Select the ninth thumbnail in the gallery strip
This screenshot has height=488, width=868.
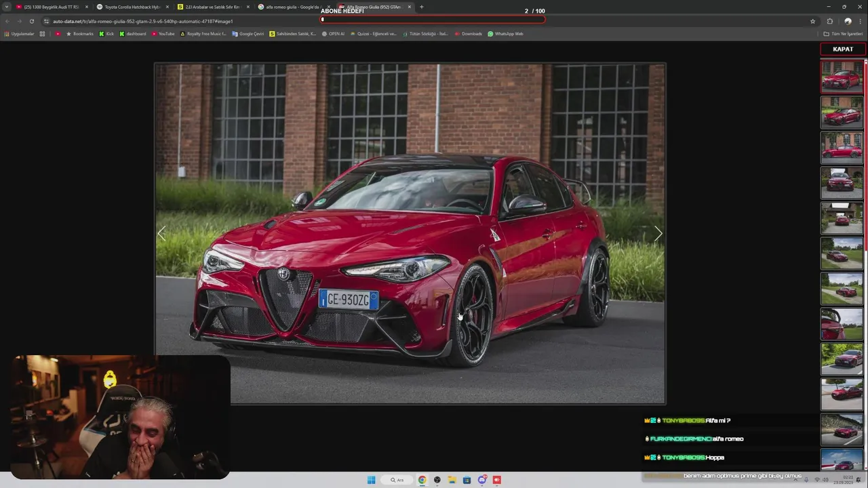pyautogui.click(x=842, y=359)
